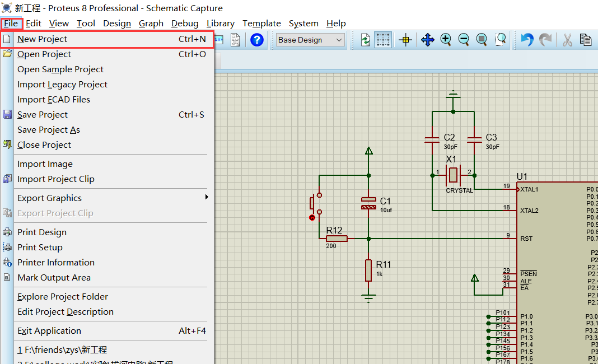Choose New Project from File menu
598x364 pixels.
(x=107, y=39)
